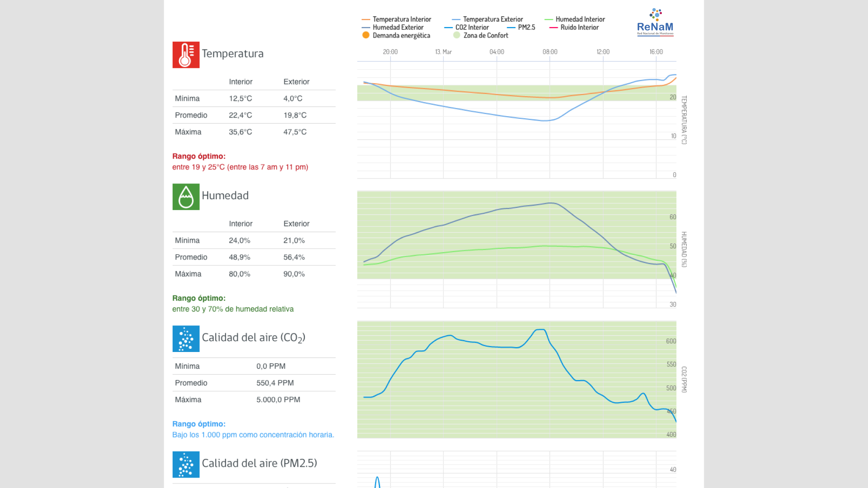This screenshot has width=868, height=488.
Task: Click CO2 minimum value 0,0 PPM
Action: pyautogui.click(x=271, y=366)
